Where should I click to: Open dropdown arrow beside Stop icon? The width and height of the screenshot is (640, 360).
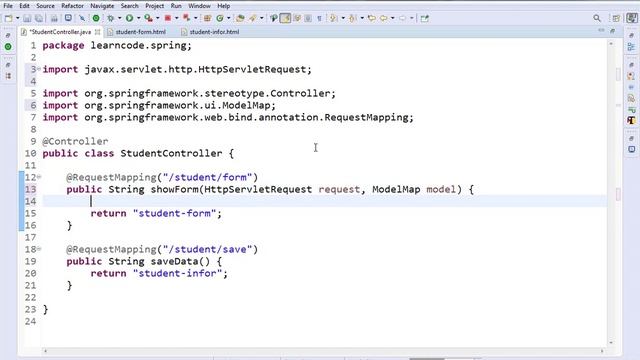coord(176,18)
